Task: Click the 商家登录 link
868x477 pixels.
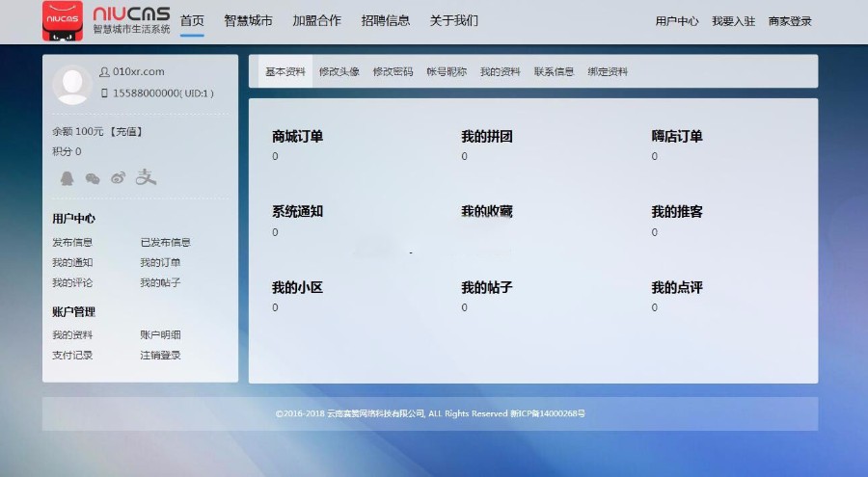Action: [790, 21]
